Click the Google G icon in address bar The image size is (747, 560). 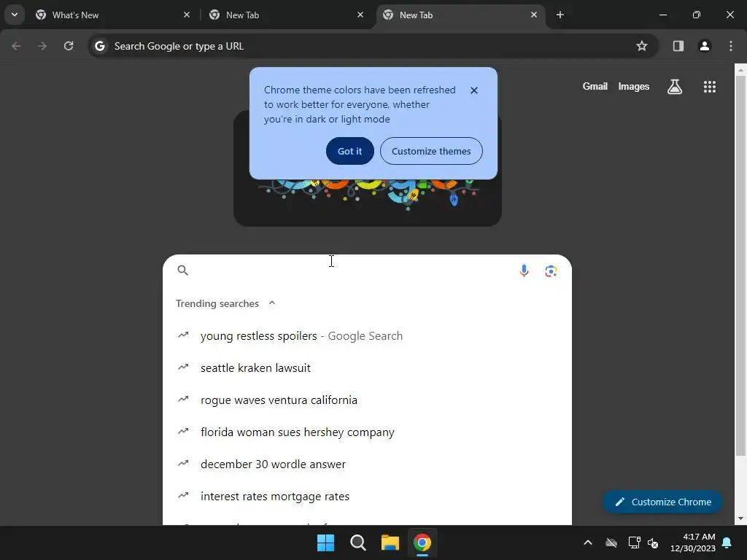pyautogui.click(x=99, y=46)
